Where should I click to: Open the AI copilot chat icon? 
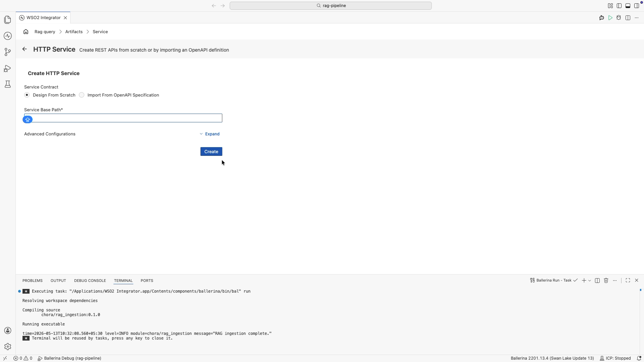[602, 18]
